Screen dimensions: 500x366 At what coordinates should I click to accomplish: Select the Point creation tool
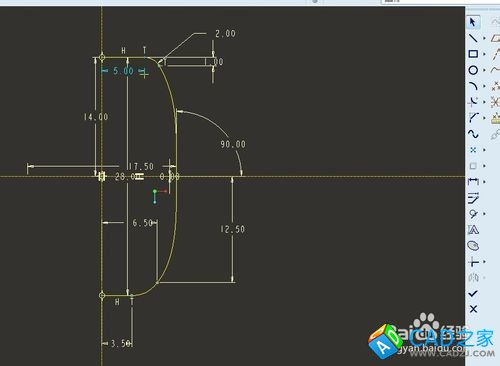pos(473,150)
